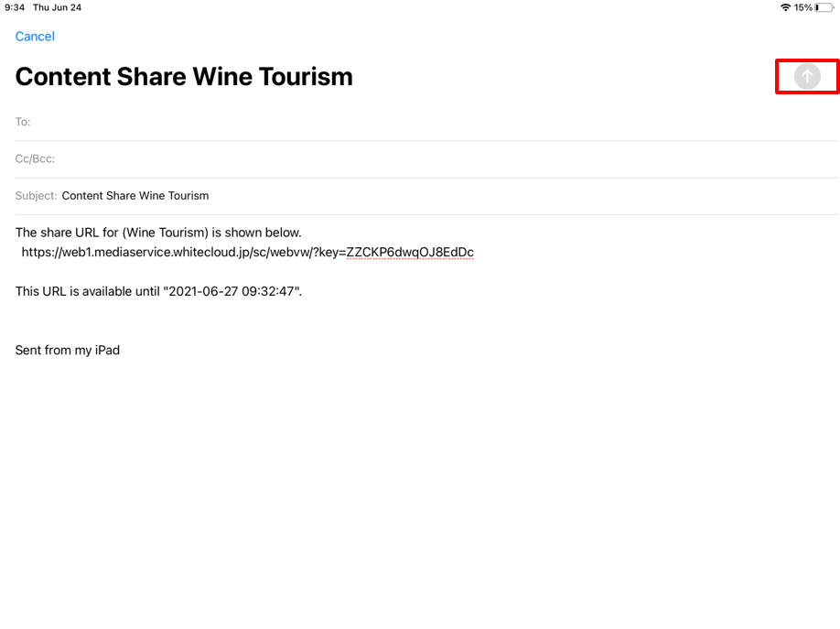This screenshot has width=840, height=629.
Task: Tap the share URL starting with https://web1.mediaservice
Action: pos(183,252)
